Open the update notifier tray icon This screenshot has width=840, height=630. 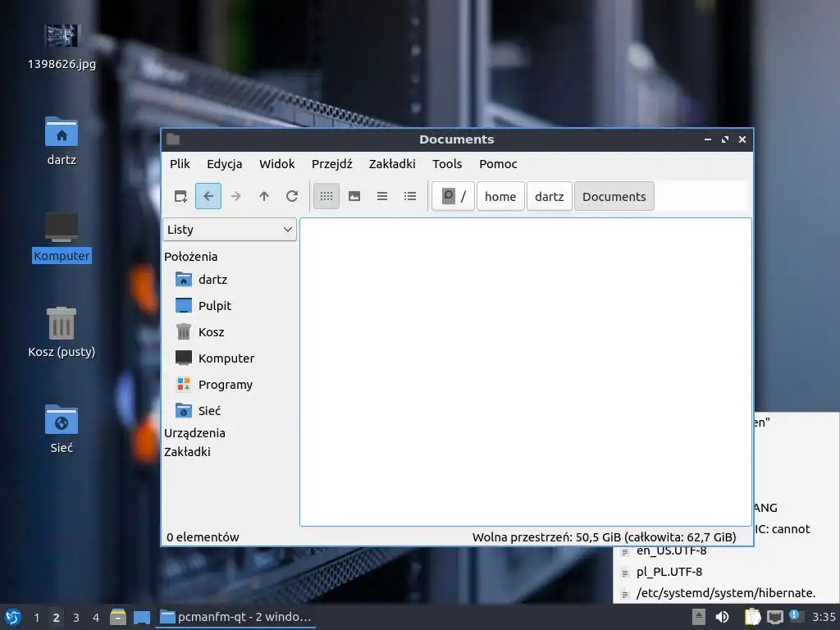[x=796, y=616]
